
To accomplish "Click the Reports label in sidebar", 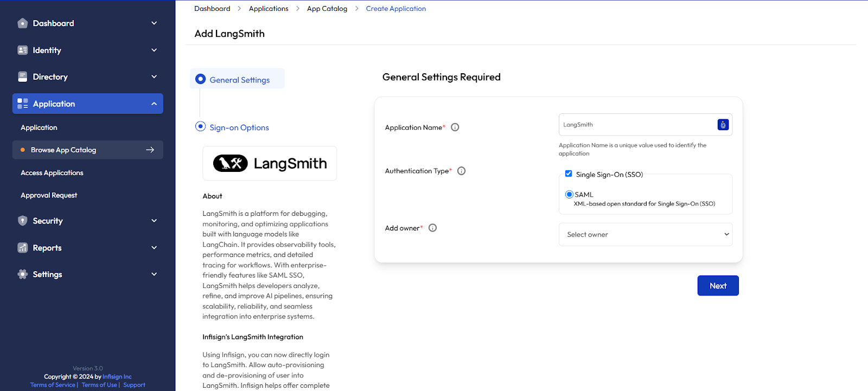I will coord(47,248).
